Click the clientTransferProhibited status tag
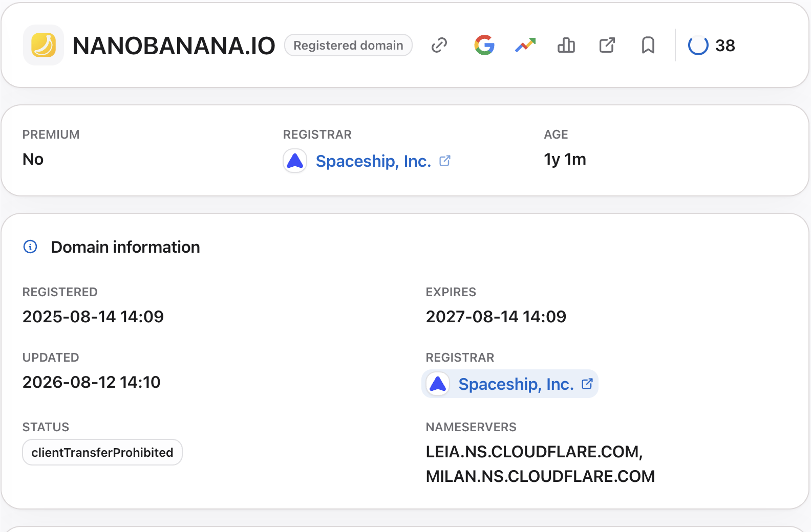 point(102,452)
